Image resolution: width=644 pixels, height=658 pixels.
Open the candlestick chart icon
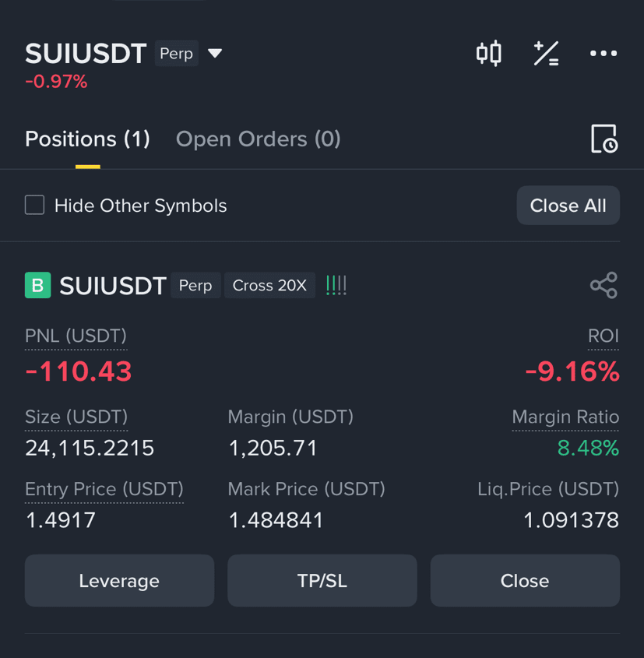click(x=489, y=53)
